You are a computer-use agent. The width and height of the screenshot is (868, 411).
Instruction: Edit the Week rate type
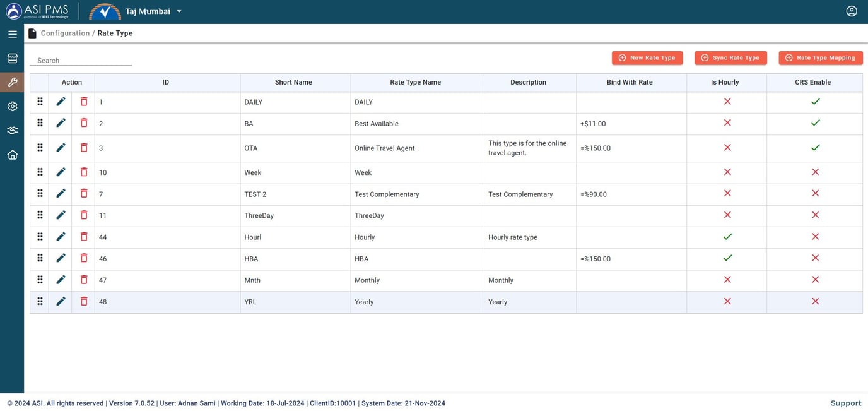tap(61, 172)
